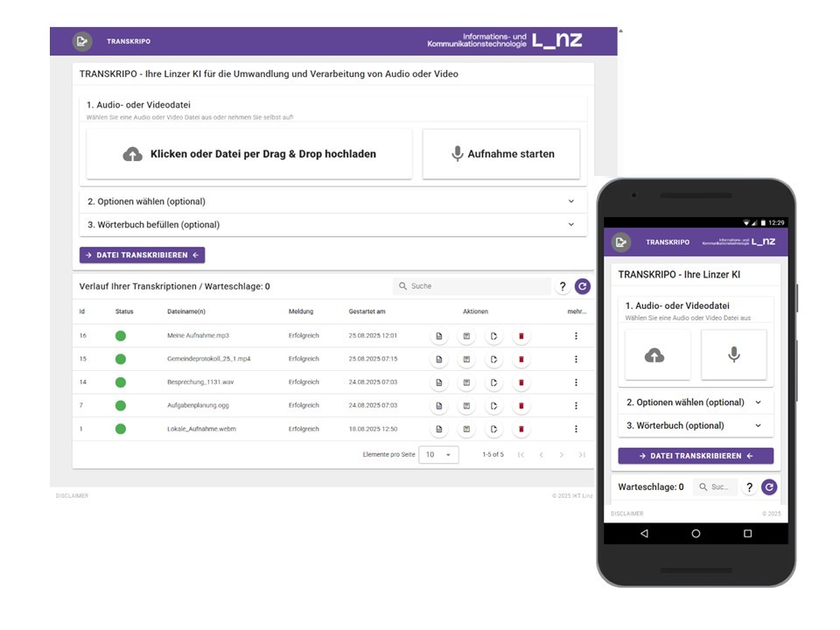Expand '2. Optionen wählen (optional)' on desktop
The width and height of the screenshot is (840, 630).
pyautogui.click(x=332, y=201)
